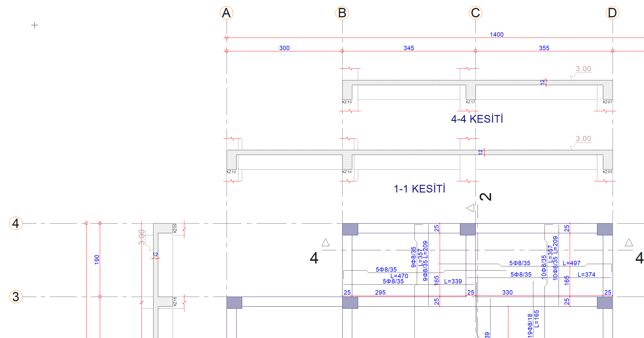Screen dimensions: 644x338
Task: Select axis bubble D at top right
Action: pos(612,13)
